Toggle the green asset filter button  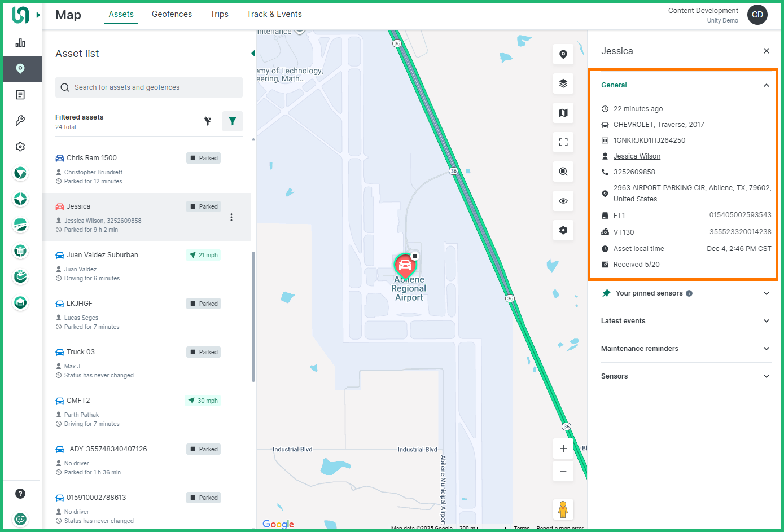click(233, 121)
